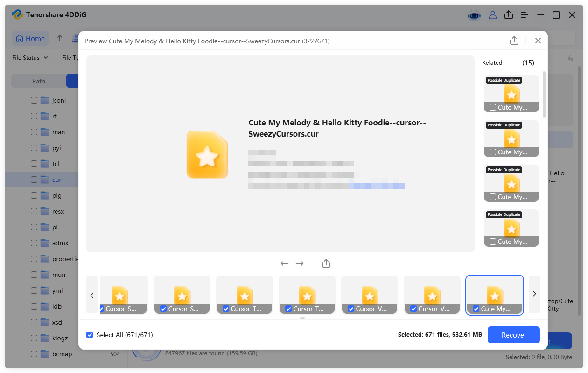Image resolution: width=588 pixels, height=373 pixels.
Task: Click 'Selected: 0 file, 0.00 Byte' in the main window
Action: pos(539,357)
